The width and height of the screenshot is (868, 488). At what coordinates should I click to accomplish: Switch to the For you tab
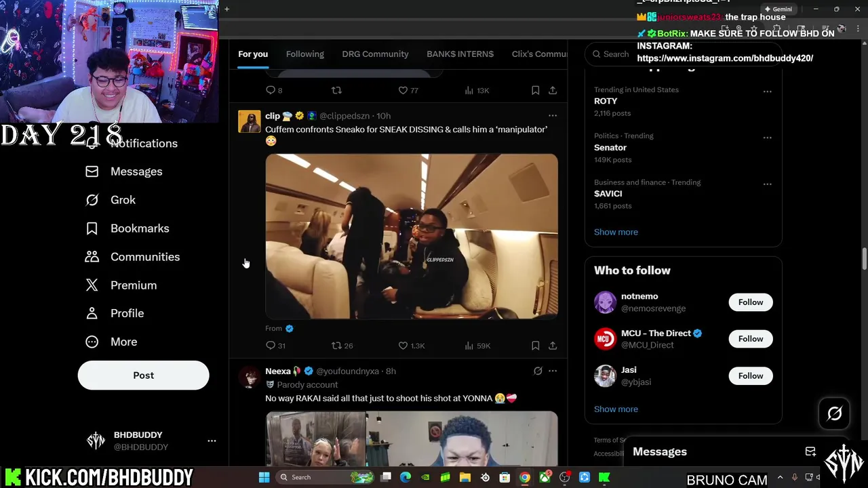tap(253, 54)
